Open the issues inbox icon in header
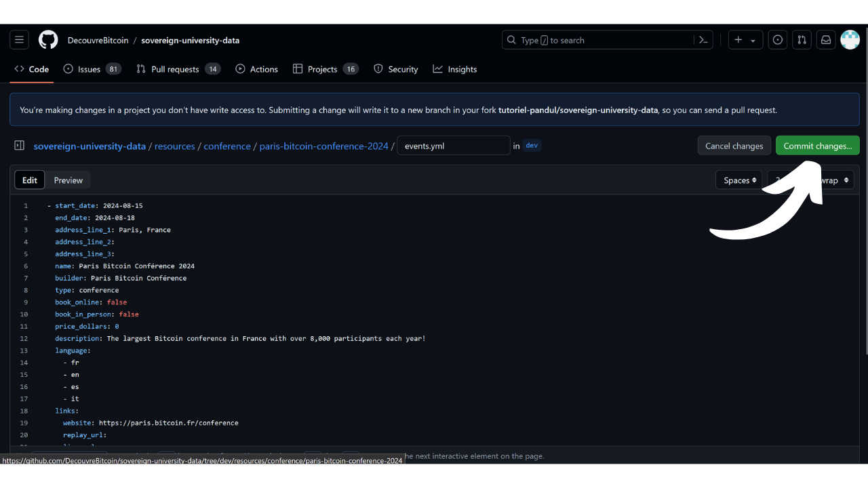The width and height of the screenshot is (868, 488). (x=777, y=40)
